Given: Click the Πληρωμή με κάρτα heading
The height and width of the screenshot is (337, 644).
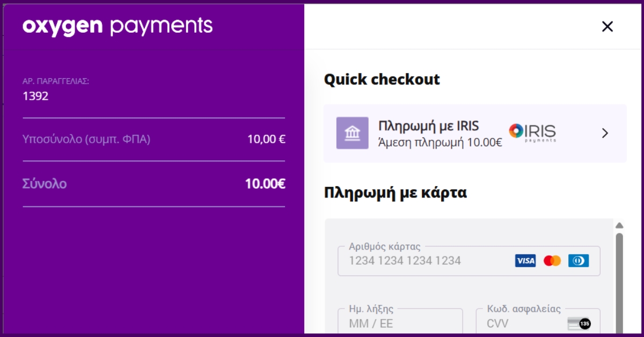Looking at the screenshot, I should pos(396,193).
